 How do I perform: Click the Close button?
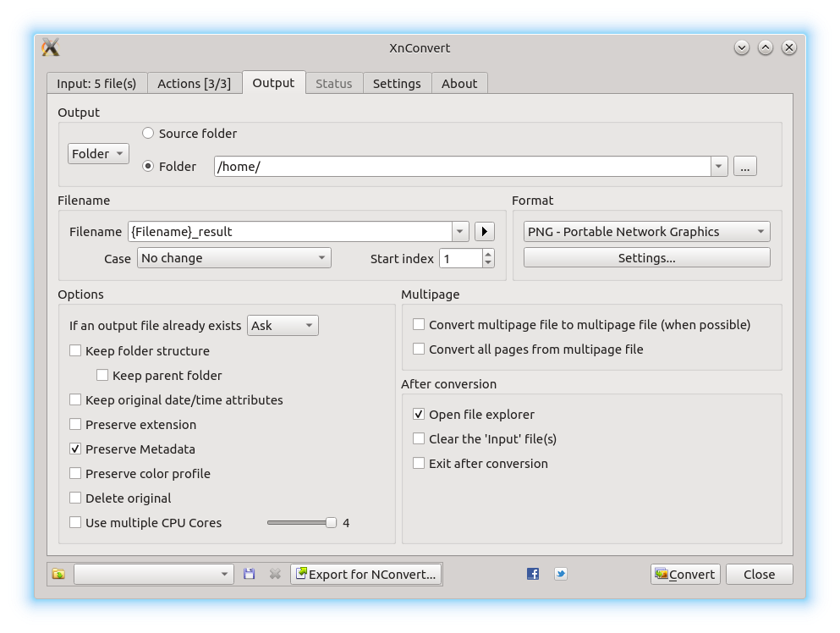[760, 574]
